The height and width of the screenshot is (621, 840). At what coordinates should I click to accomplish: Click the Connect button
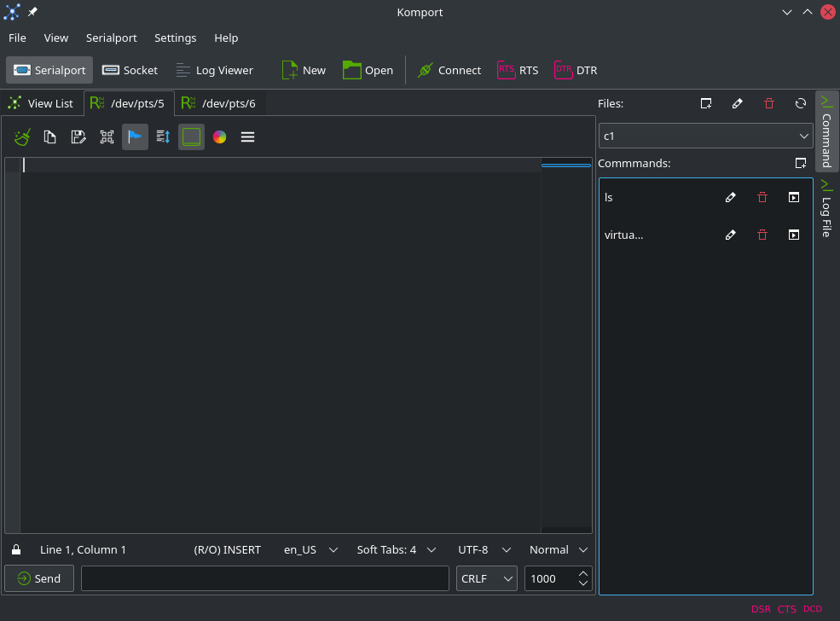tap(449, 70)
